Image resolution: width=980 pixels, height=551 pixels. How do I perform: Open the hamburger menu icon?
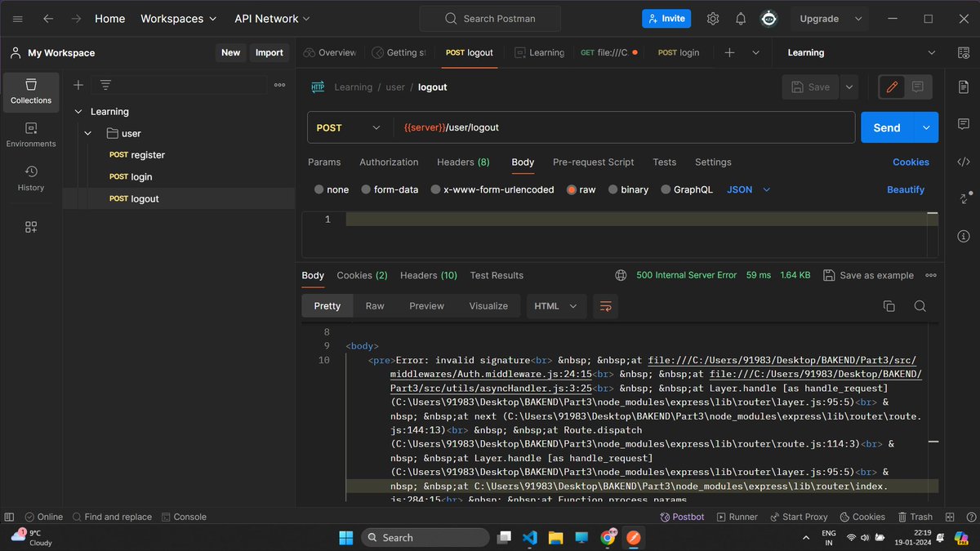tap(18, 19)
